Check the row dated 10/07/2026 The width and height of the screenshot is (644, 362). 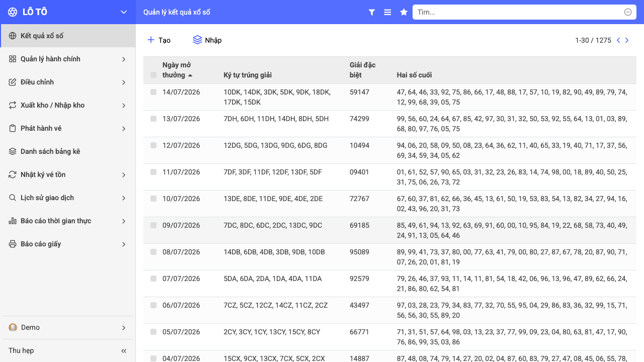pos(153,199)
